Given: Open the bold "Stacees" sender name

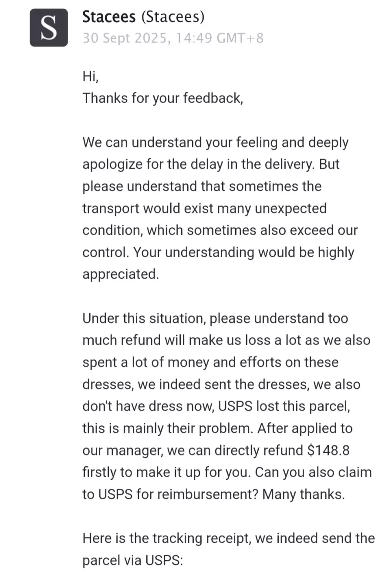Looking at the screenshot, I should click(109, 17).
